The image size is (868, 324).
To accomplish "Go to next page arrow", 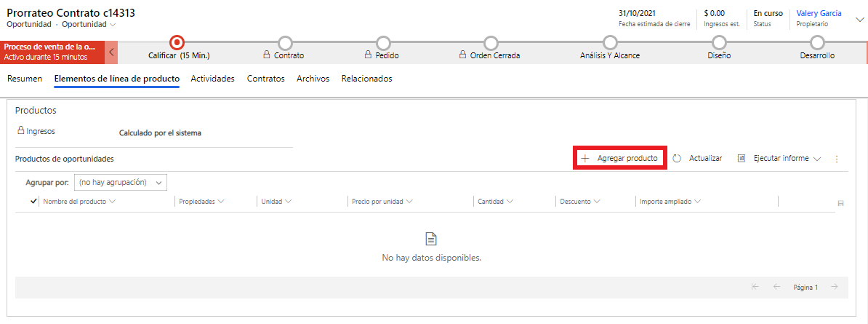I will (835, 287).
